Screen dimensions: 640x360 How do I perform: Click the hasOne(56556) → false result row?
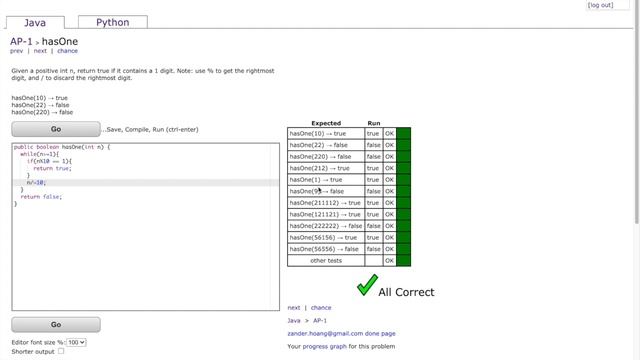point(349,249)
